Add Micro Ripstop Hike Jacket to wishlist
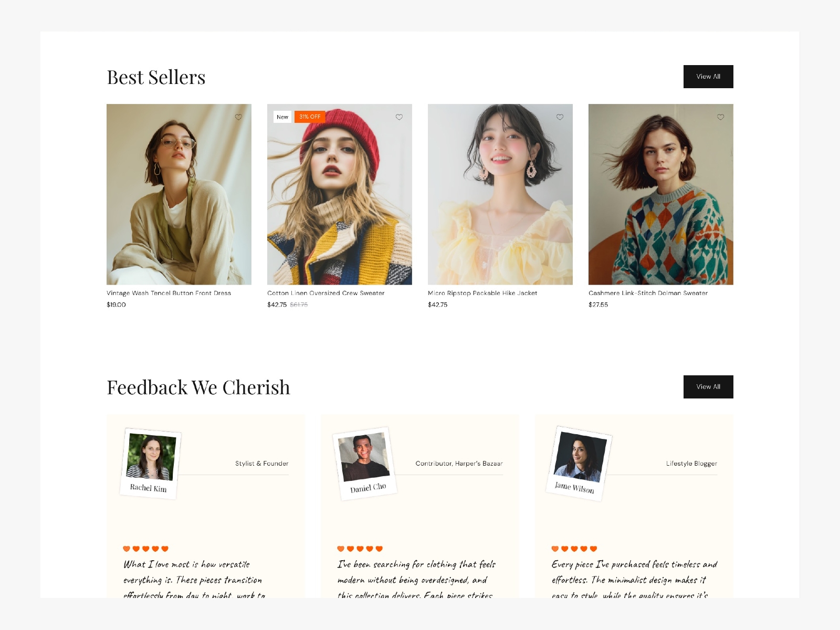 tap(560, 117)
